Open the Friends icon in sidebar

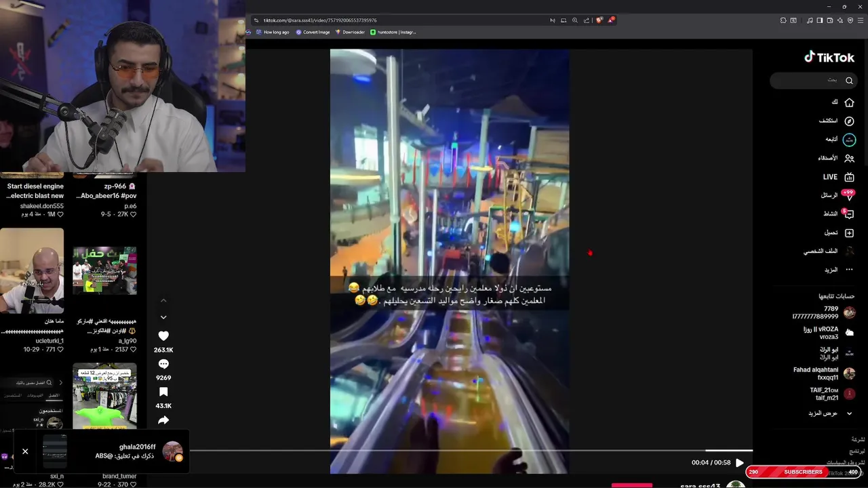(849, 158)
